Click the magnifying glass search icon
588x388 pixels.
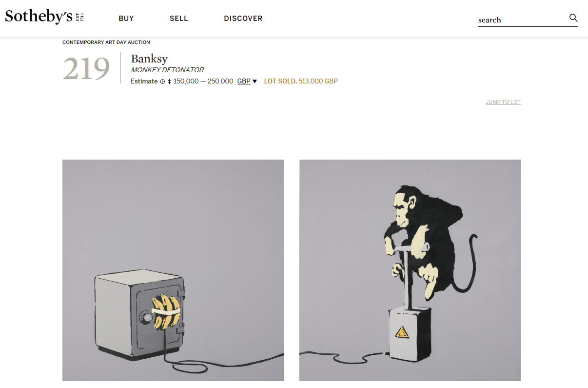point(573,18)
